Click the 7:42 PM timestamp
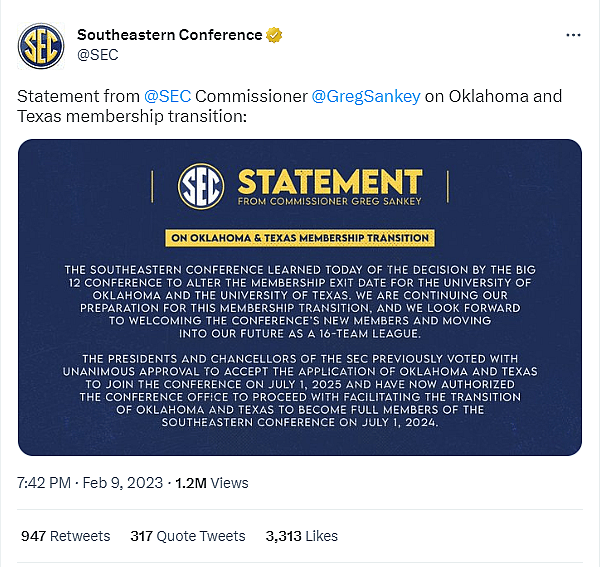Viewport: 602px width, 567px height. pos(44,482)
